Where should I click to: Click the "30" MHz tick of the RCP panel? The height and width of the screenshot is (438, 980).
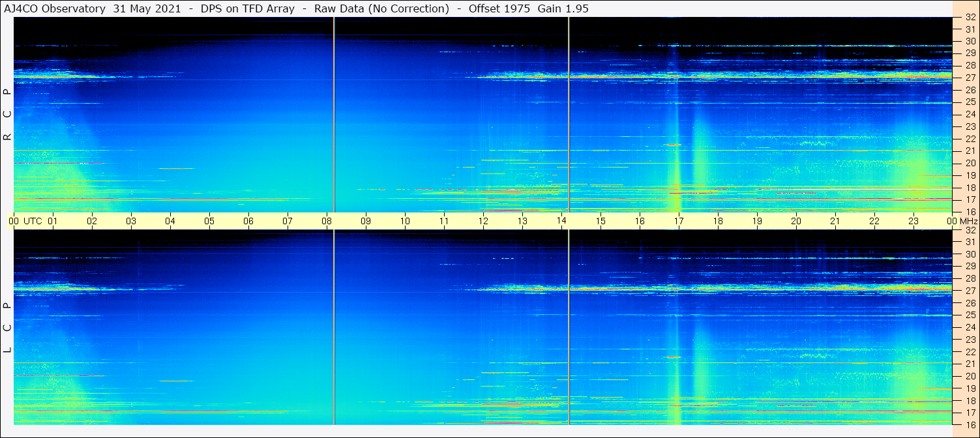(x=970, y=41)
